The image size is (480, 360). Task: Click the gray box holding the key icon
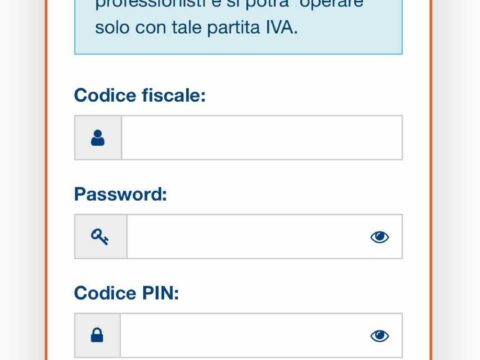pos(101,236)
